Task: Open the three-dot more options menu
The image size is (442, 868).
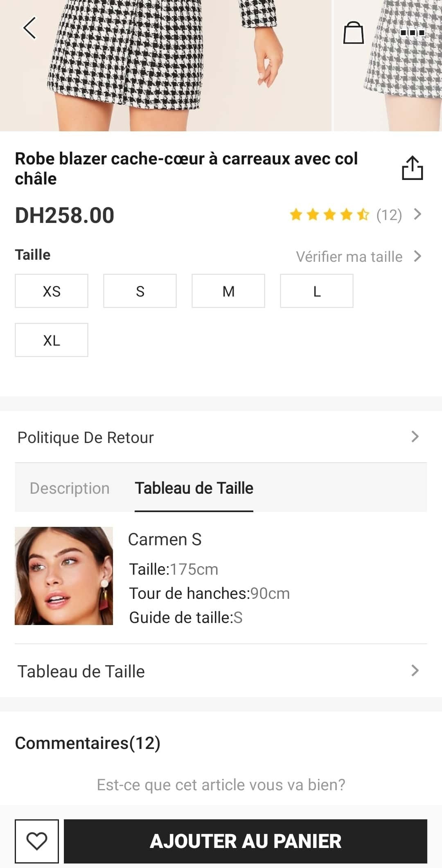Action: [412, 33]
